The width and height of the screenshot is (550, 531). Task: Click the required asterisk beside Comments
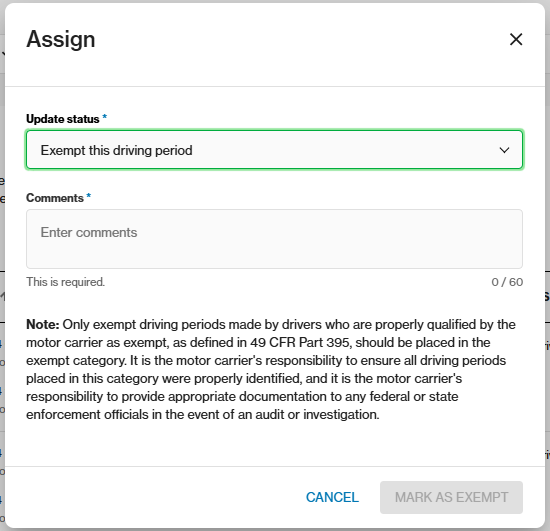[x=89, y=196]
